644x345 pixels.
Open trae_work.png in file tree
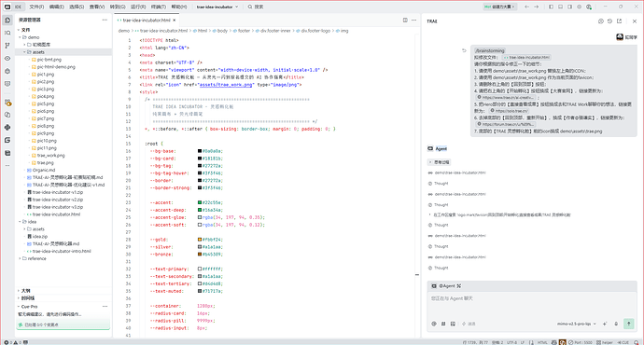(x=51, y=156)
